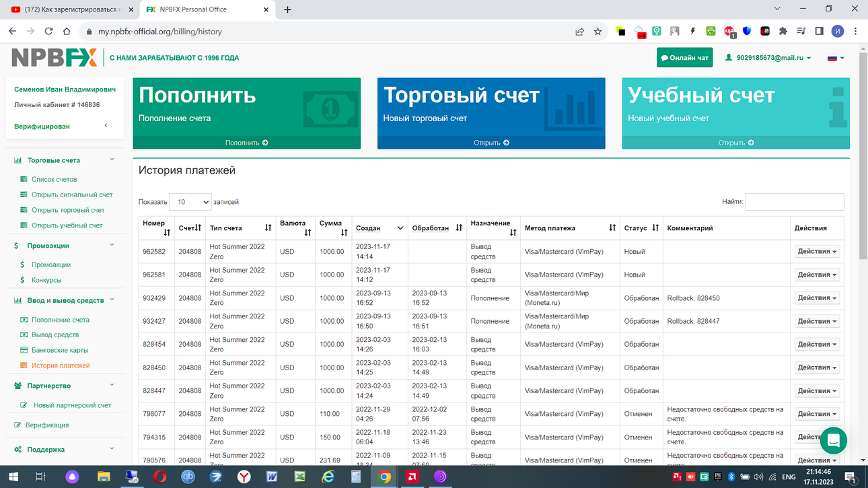Image resolution: width=868 pixels, height=488 pixels.
Task: Click the NPBFX logo
Action: 55,58
